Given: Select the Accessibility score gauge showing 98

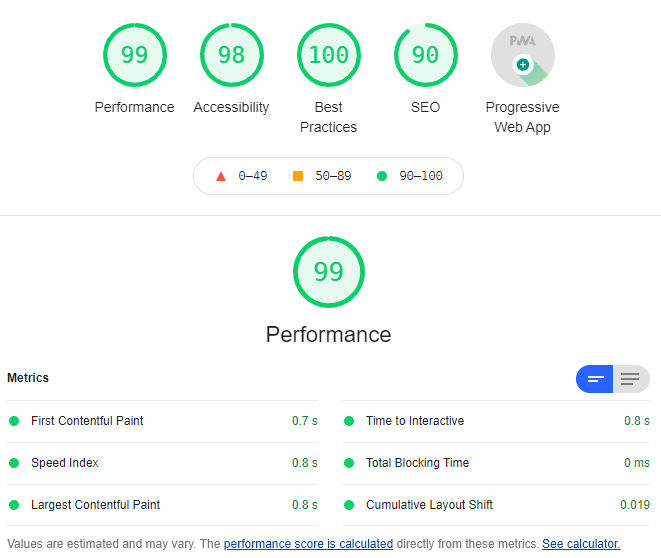Looking at the screenshot, I should (232, 55).
